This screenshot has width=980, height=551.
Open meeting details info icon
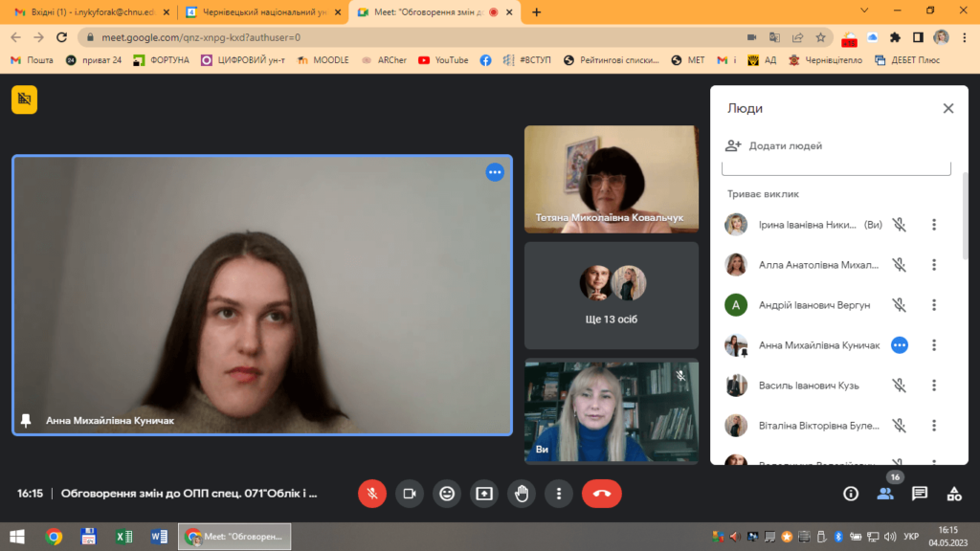click(x=851, y=494)
